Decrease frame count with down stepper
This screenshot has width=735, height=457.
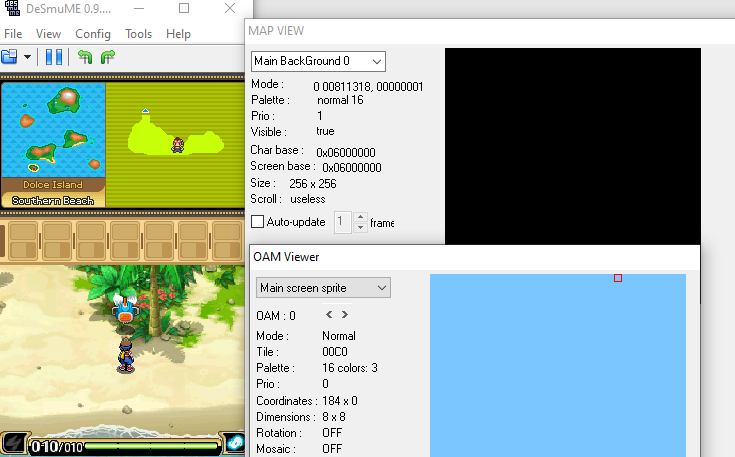[360, 227]
